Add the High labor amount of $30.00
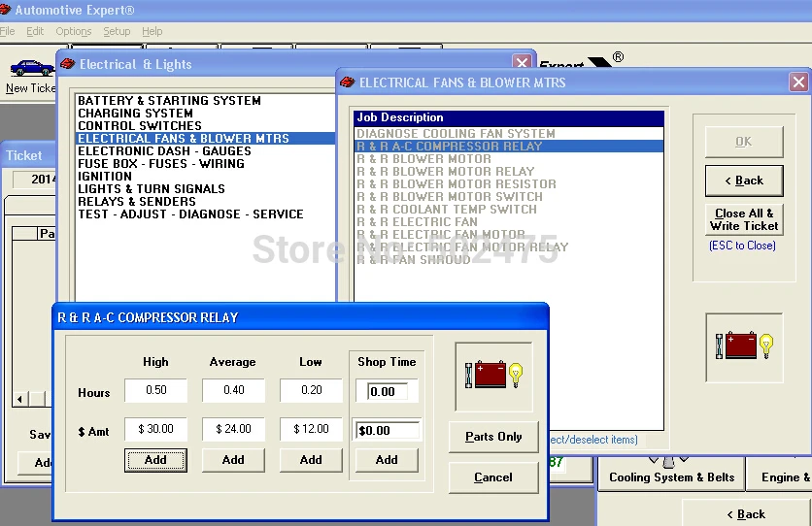This screenshot has width=812, height=526. point(155,460)
